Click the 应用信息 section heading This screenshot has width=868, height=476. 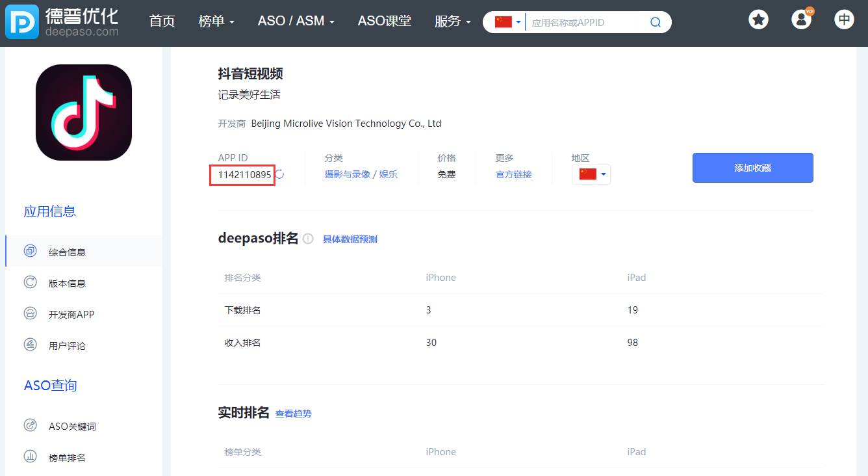[50, 211]
